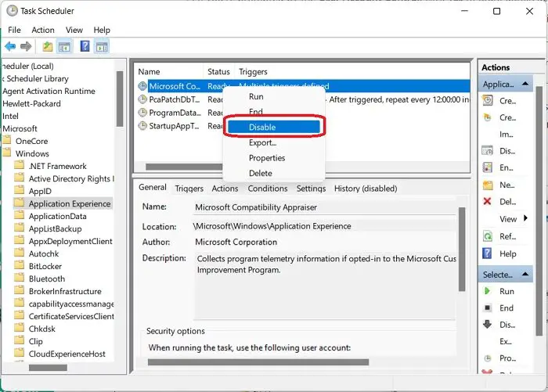The image size is (548, 392).
Task: Toggle the Show/Hide Action Pane toolbar icon
Action: pyautogui.click(x=102, y=46)
